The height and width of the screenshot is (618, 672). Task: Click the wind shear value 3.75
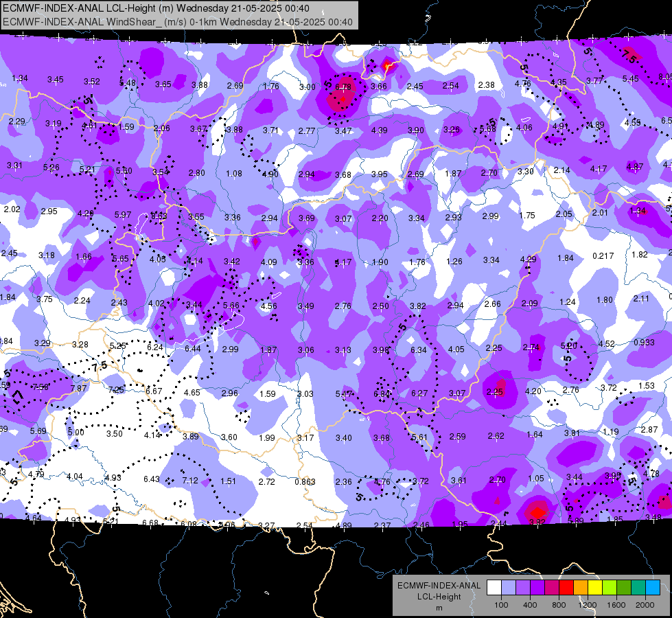pyautogui.click(x=45, y=299)
